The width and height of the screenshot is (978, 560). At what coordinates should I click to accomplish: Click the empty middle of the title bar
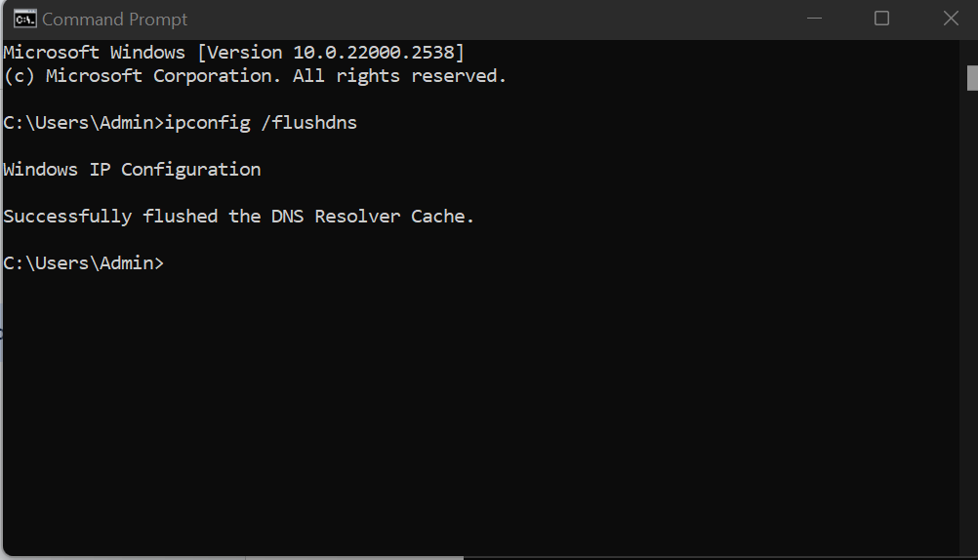488,19
